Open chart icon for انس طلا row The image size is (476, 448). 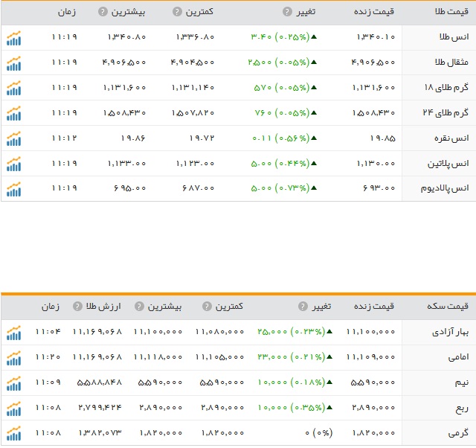click(x=13, y=38)
